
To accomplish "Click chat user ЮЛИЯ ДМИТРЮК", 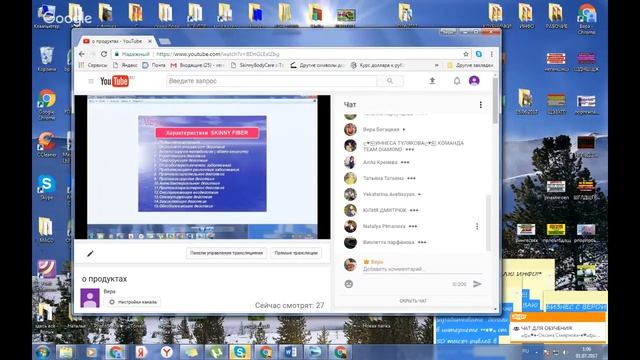I will point(384,210).
